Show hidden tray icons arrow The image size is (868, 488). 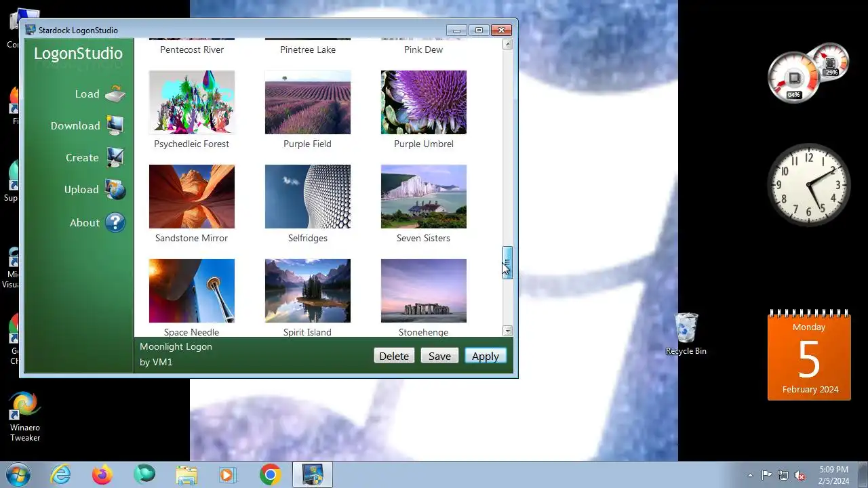[750, 475]
